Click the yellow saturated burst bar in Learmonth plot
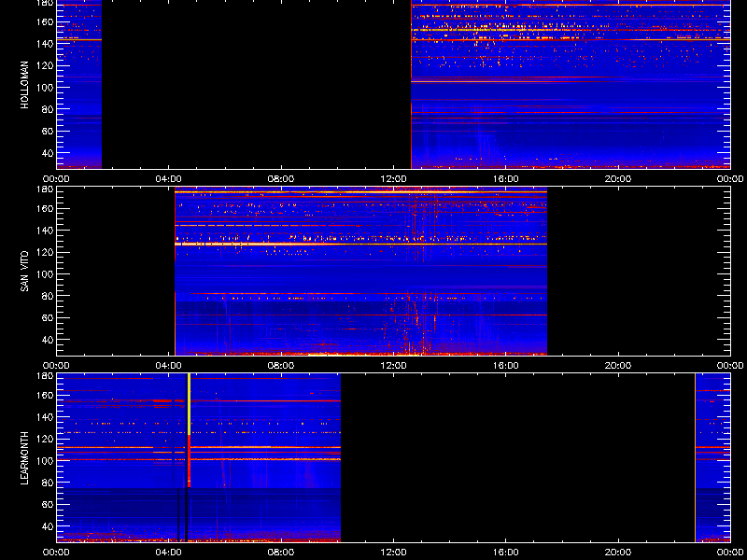 click(x=190, y=404)
